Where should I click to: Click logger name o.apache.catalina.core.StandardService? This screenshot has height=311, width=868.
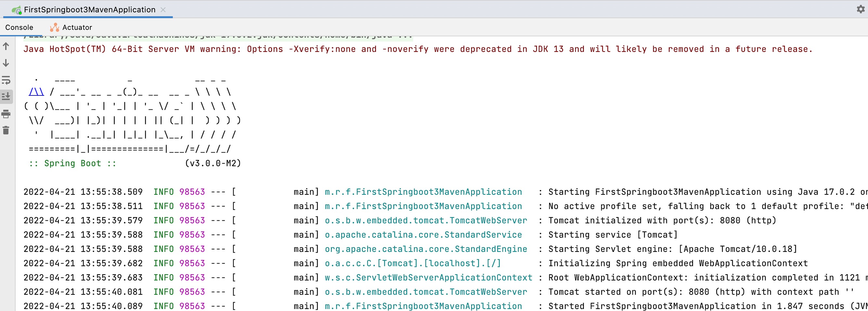tap(423, 235)
